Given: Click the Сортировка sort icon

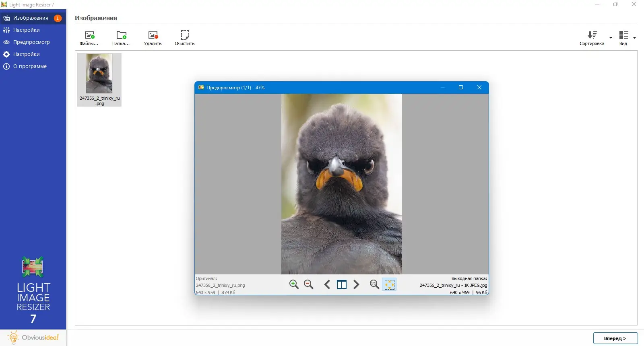Looking at the screenshot, I should pos(592,35).
